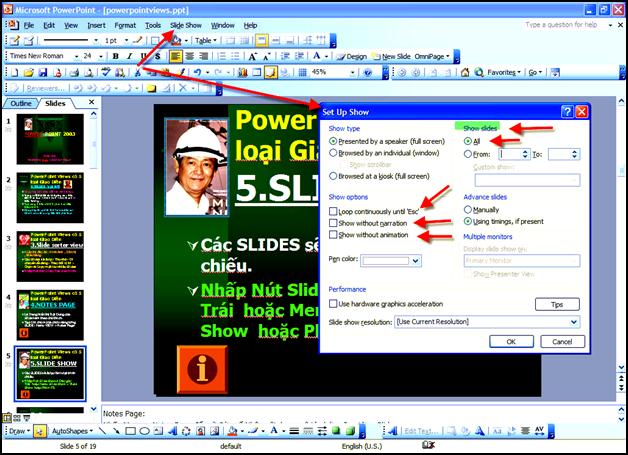628x455 pixels.
Task: Open the AutoShapes dropdown menu
Action: click(x=72, y=431)
